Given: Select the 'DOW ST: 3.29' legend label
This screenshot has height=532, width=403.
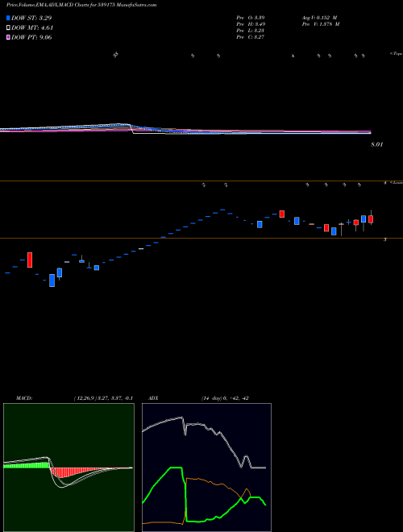Looking at the screenshot, I should tap(31, 18).
